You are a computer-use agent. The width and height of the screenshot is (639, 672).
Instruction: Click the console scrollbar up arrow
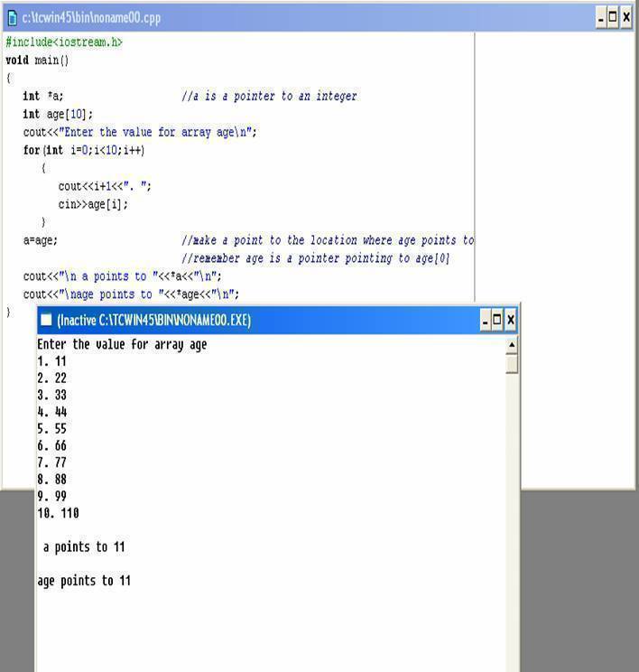pos(512,345)
